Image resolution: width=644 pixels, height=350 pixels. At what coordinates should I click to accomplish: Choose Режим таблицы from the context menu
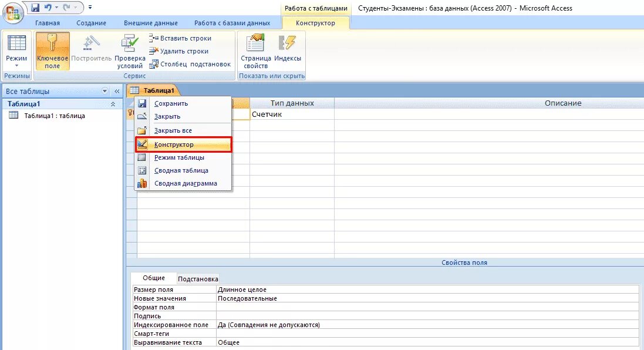[179, 158]
